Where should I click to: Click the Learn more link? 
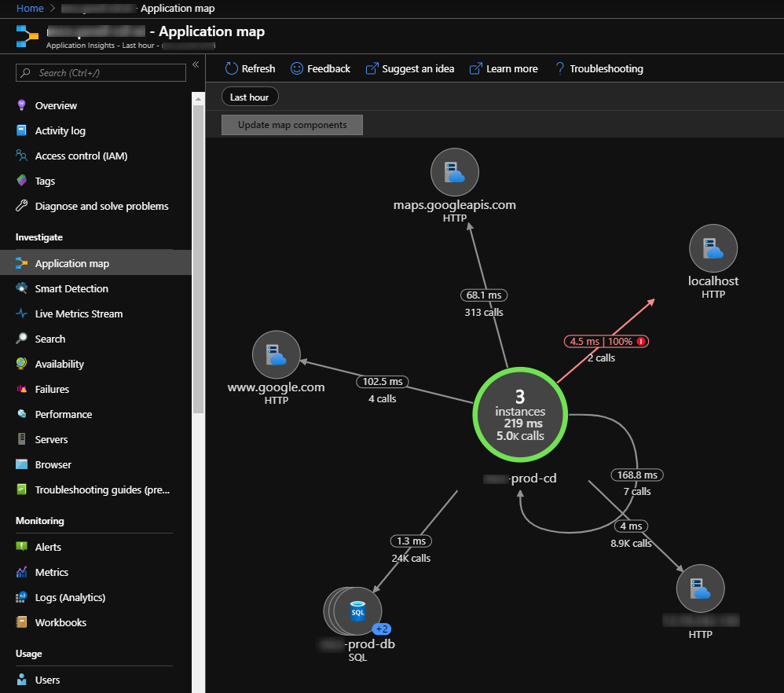coord(504,69)
